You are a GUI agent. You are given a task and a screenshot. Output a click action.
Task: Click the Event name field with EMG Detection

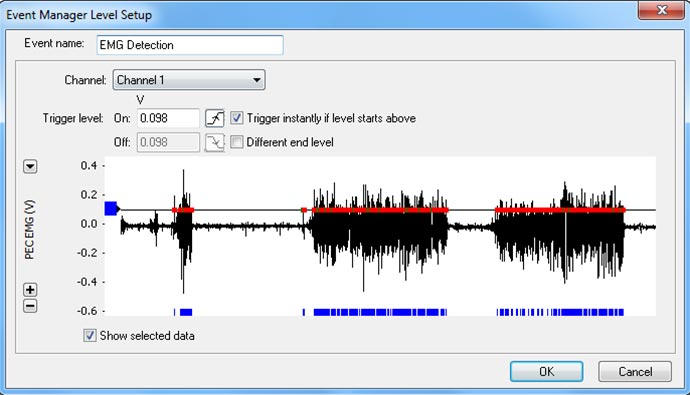click(x=190, y=45)
